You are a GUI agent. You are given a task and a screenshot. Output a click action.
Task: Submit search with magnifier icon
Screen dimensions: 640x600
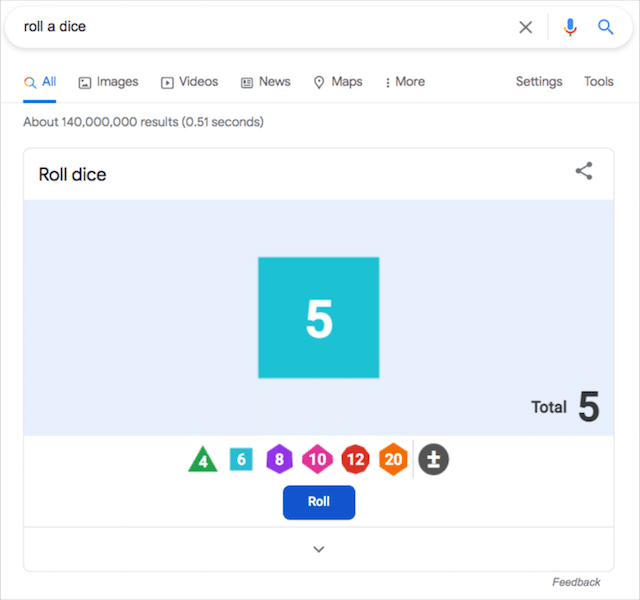click(606, 27)
